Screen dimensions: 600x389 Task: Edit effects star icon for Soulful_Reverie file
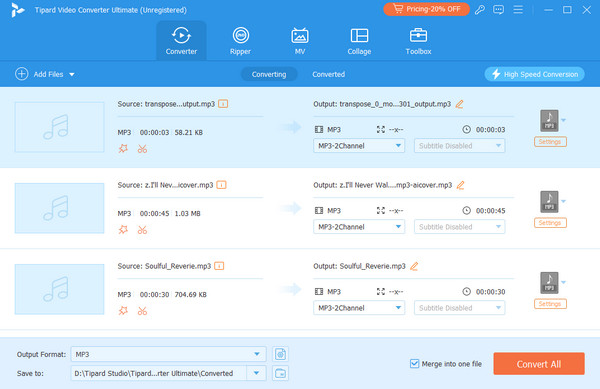(x=123, y=311)
